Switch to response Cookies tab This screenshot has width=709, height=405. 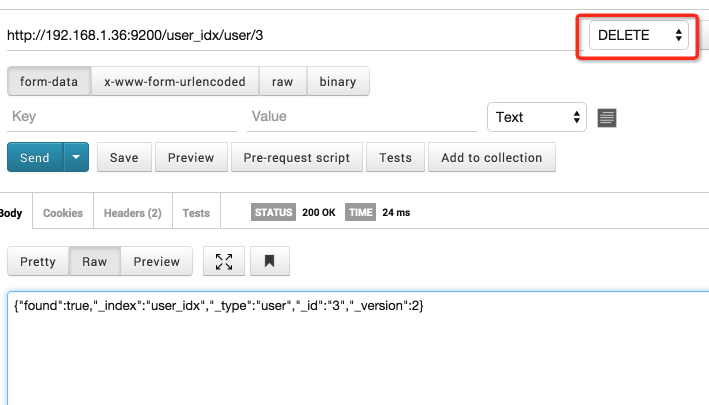pyautogui.click(x=63, y=212)
